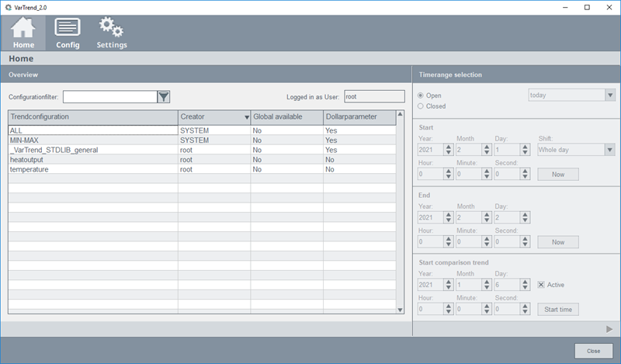Click the Creator column sort arrow

[x=246, y=117]
